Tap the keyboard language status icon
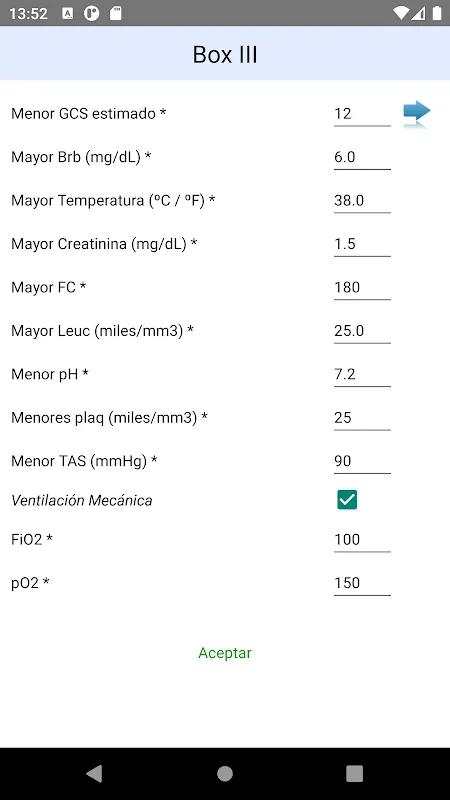The height and width of the screenshot is (800, 450). 67,14
